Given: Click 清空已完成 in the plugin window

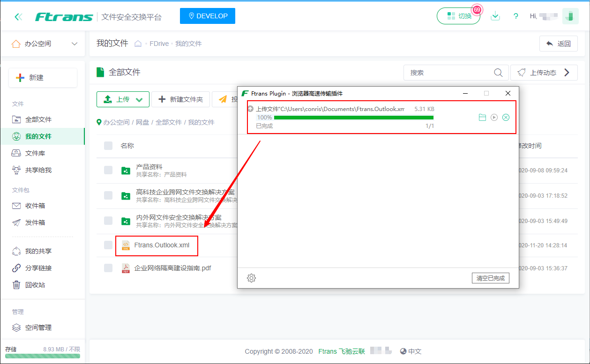Looking at the screenshot, I should coord(490,278).
